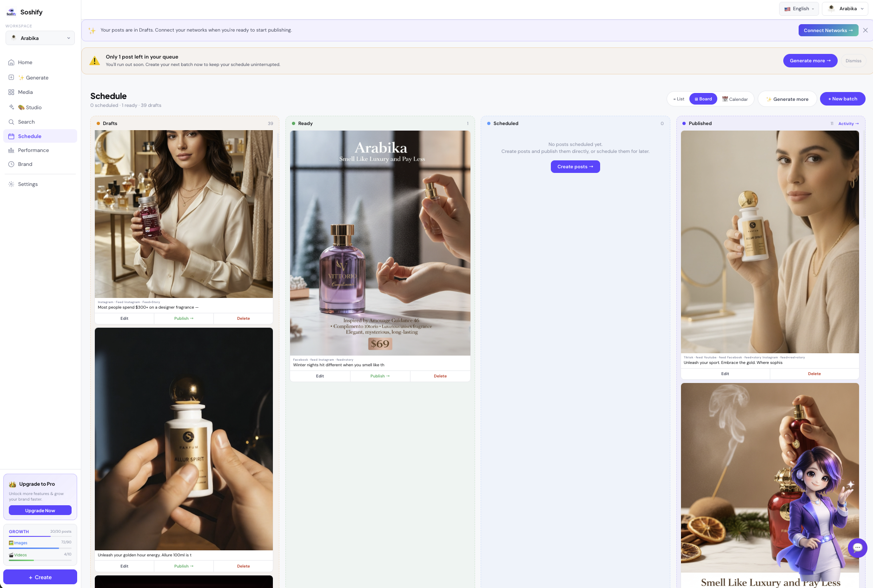This screenshot has height=588, width=873.
Task: Click Generate more in the queue warning
Action: pos(810,60)
